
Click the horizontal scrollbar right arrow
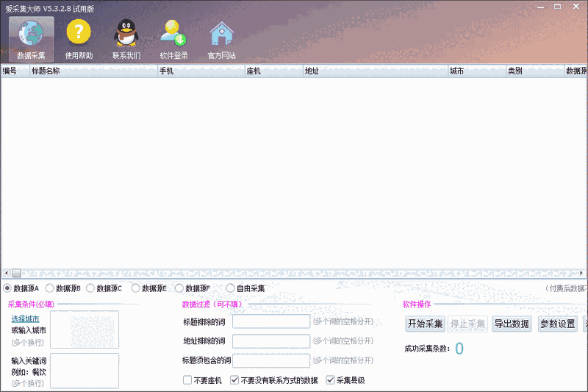581,273
